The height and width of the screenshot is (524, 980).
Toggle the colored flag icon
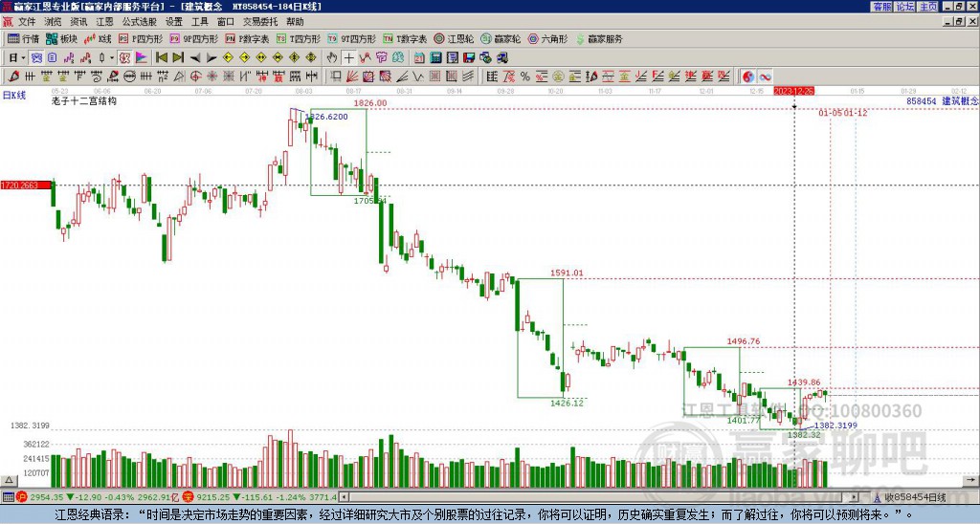click(142, 57)
